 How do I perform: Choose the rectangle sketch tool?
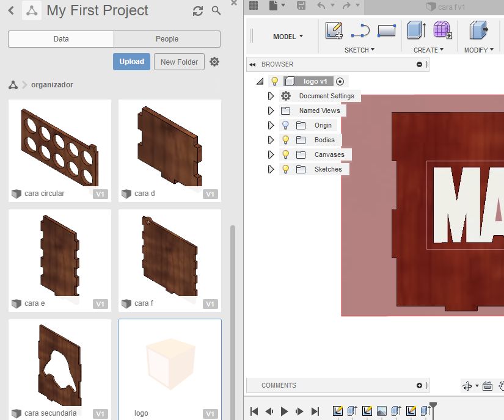point(387,30)
